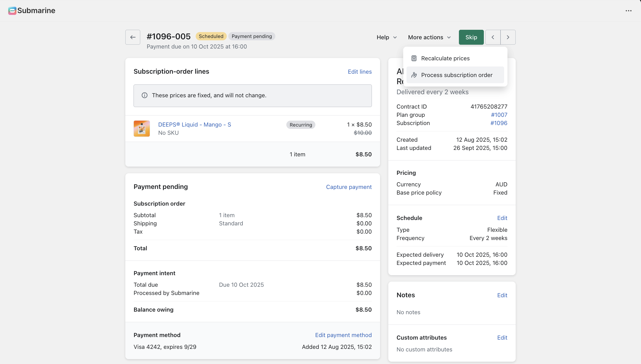Viewport: 641px width, 364px height.
Task: Go to next subscription order
Action: tap(508, 37)
